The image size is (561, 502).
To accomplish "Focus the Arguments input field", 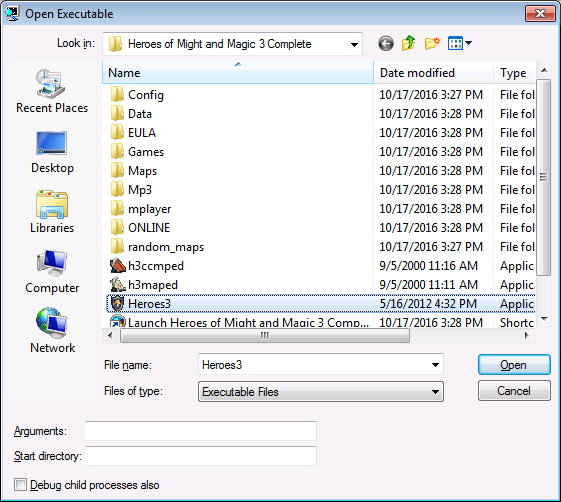I will click(x=200, y=431).
